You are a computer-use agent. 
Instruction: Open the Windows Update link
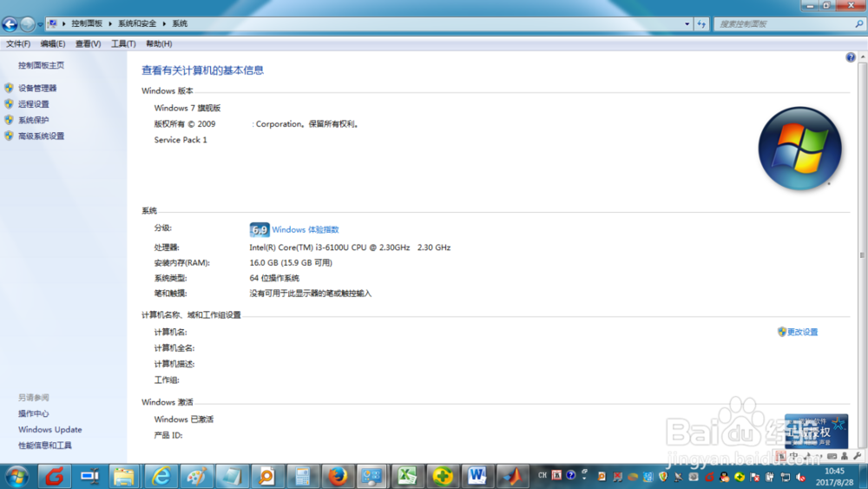tap(49, 430)
